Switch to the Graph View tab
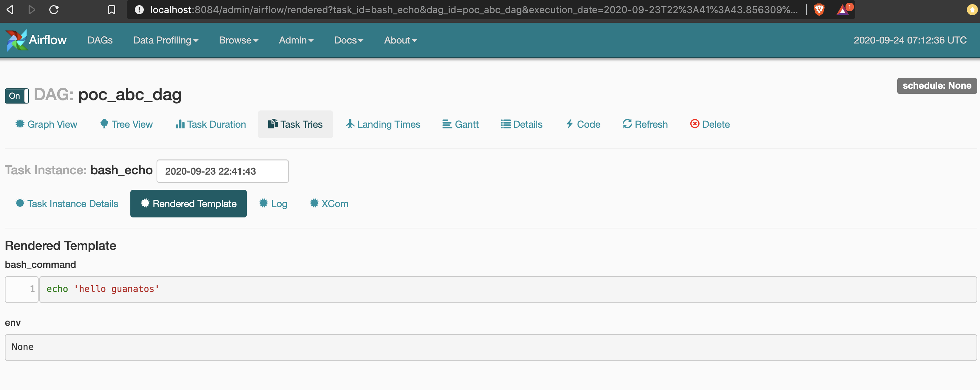Viewport: 980px width, 390px height. click(47, 124)
